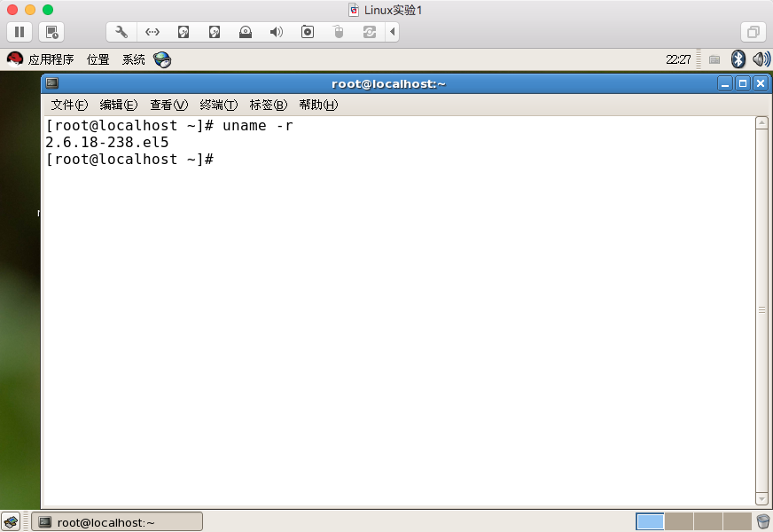Click the terminal scrollbar thumb grip

[x=761, y=309]
